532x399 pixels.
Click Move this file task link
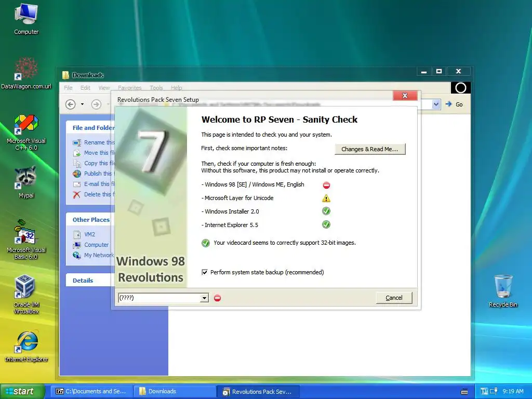95,153
